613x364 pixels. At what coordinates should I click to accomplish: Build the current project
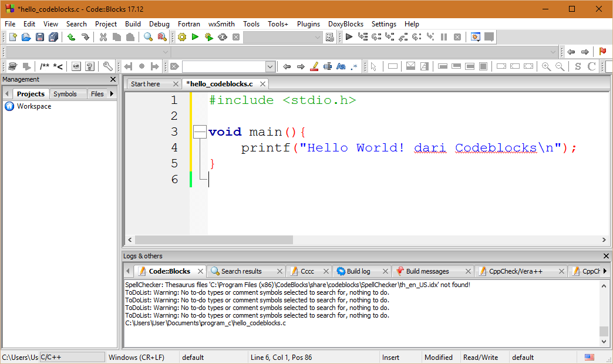point(181,36)
